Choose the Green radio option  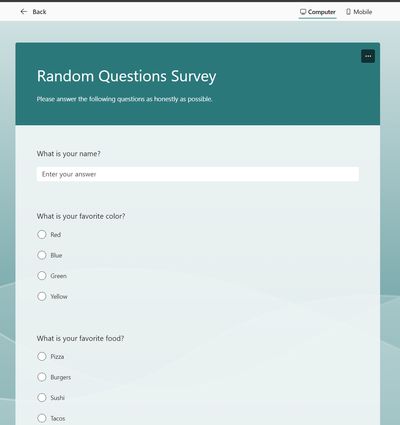(x=42, y=276)
